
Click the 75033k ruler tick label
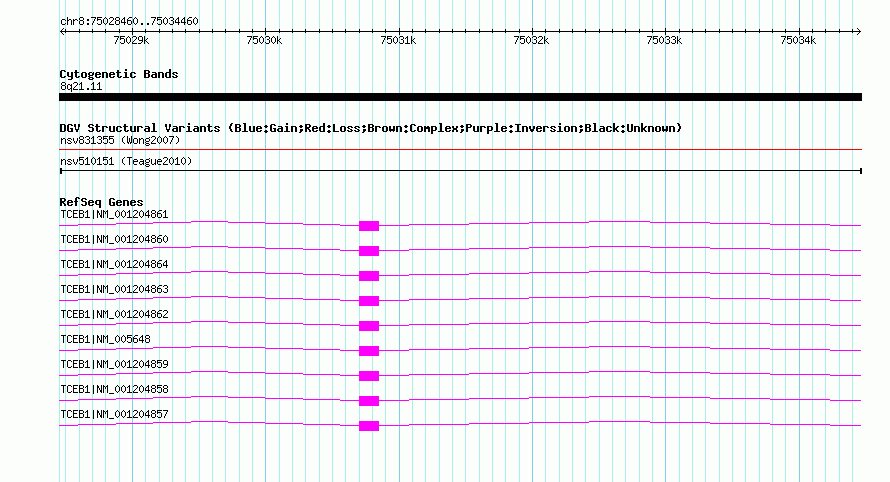point(664,40)
